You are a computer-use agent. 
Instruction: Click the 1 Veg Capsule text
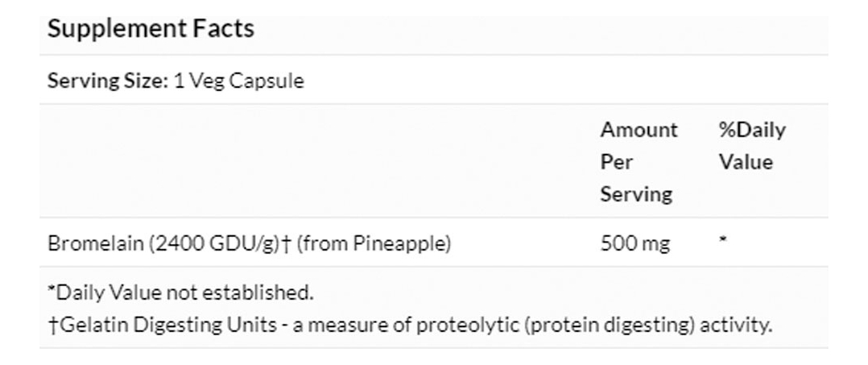click(x=239, y=81)
